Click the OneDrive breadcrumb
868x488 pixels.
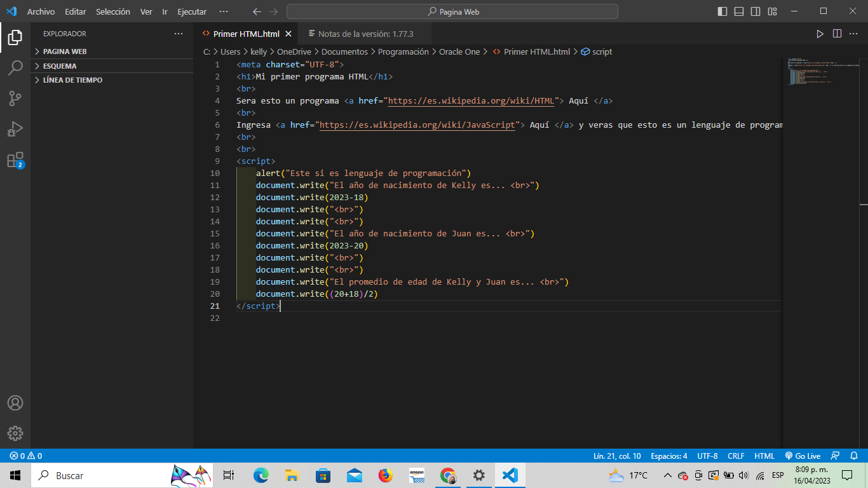click(x=294, y=52)
